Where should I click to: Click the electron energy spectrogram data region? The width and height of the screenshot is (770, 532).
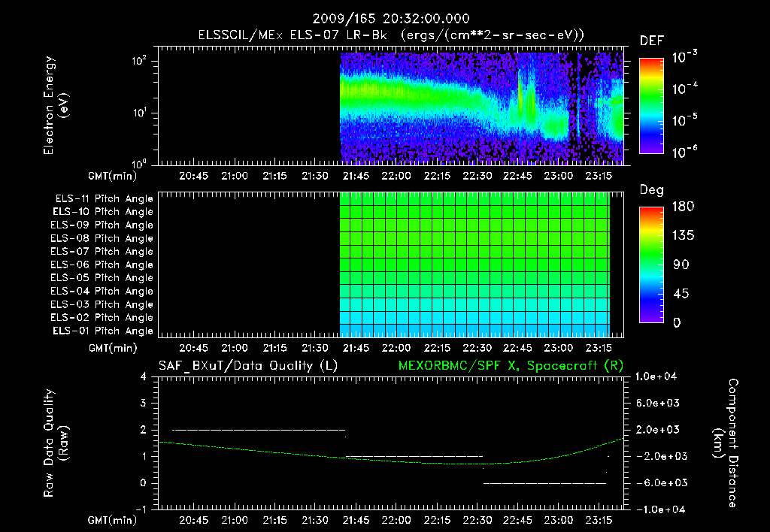coord(482,108)
